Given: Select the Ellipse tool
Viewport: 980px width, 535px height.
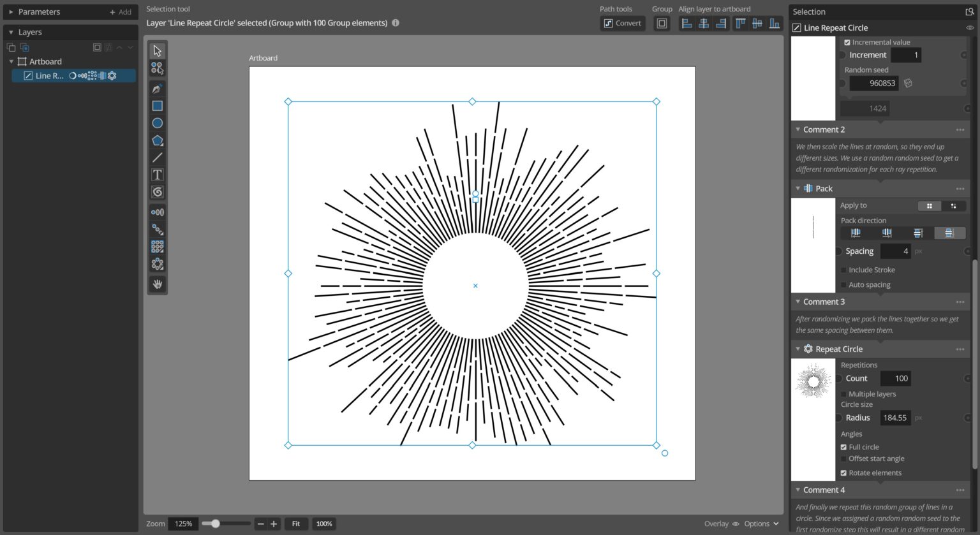Looking at the screenshot, I should (157, 122).
